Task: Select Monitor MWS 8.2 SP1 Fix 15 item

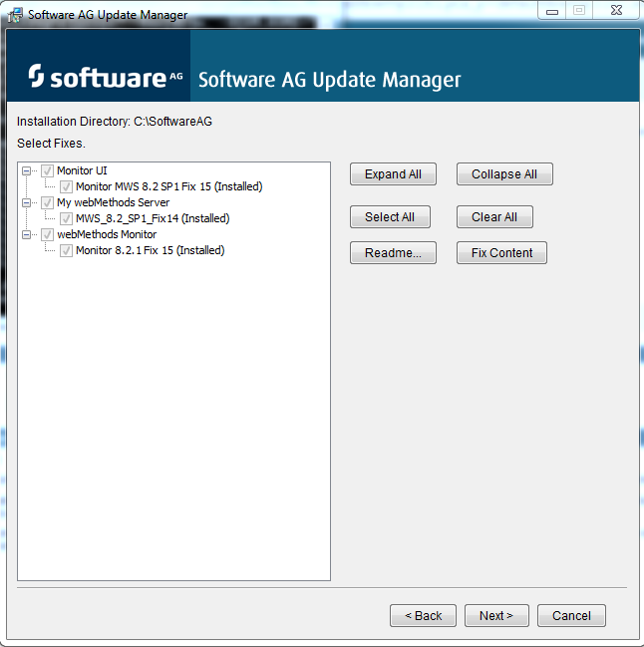Action: point(169,186)
